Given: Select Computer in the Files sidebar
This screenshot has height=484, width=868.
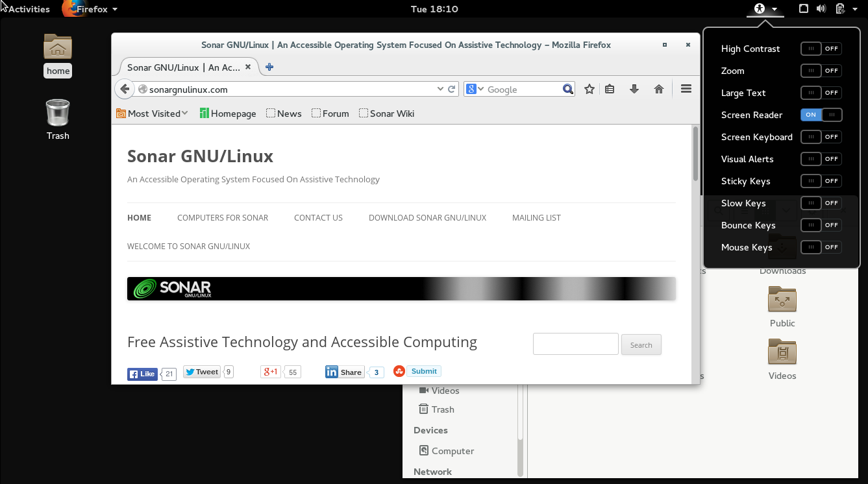Looking at the screenshot, I should coord(447,451).
